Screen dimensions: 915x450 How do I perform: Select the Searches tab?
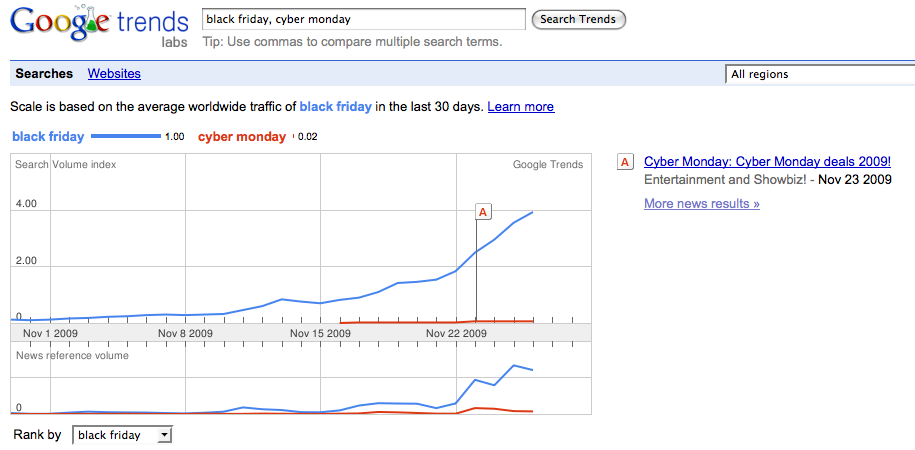44,74
